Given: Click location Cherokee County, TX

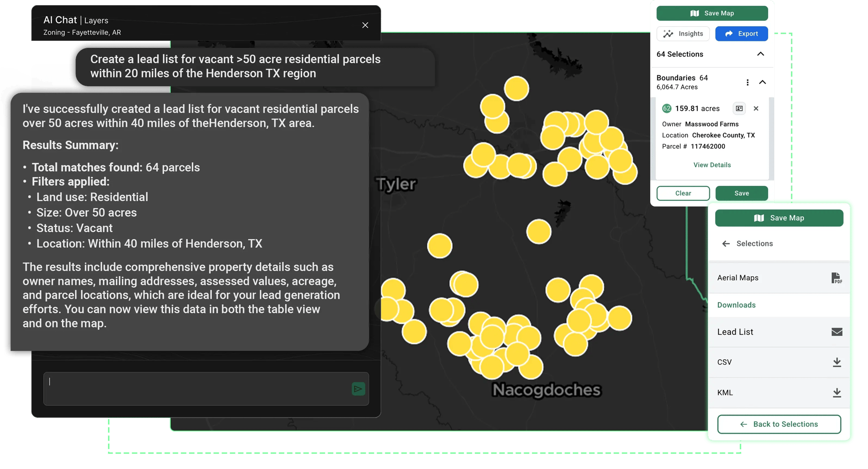Looking at the screenshot, I should [x=723, y=136].
